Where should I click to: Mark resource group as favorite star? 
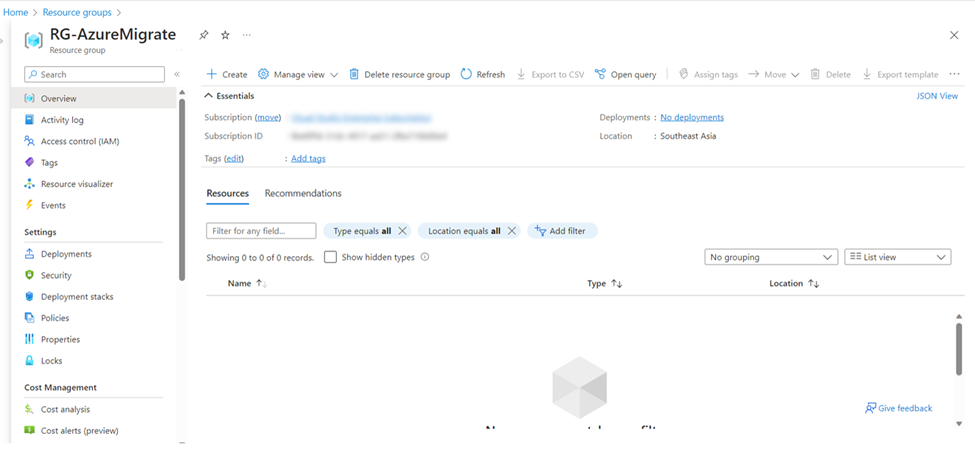(225, 35)
